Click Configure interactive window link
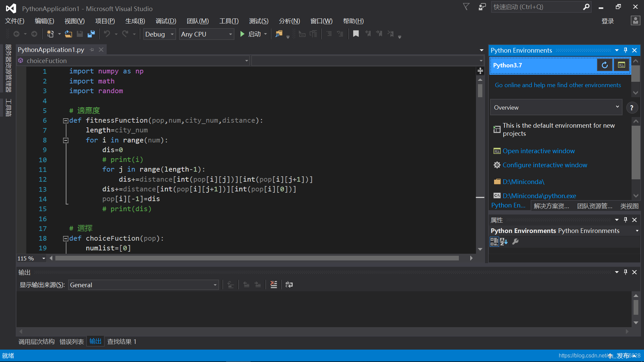The image size is (644, 362). tap(545, 165)
